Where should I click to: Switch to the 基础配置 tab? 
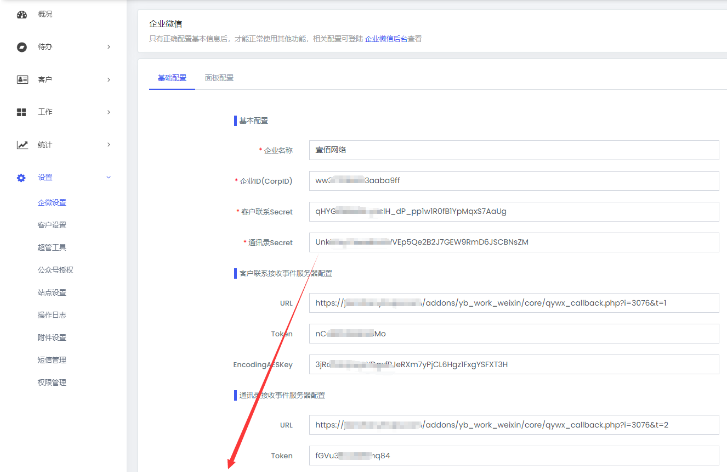tap(173, 77)
